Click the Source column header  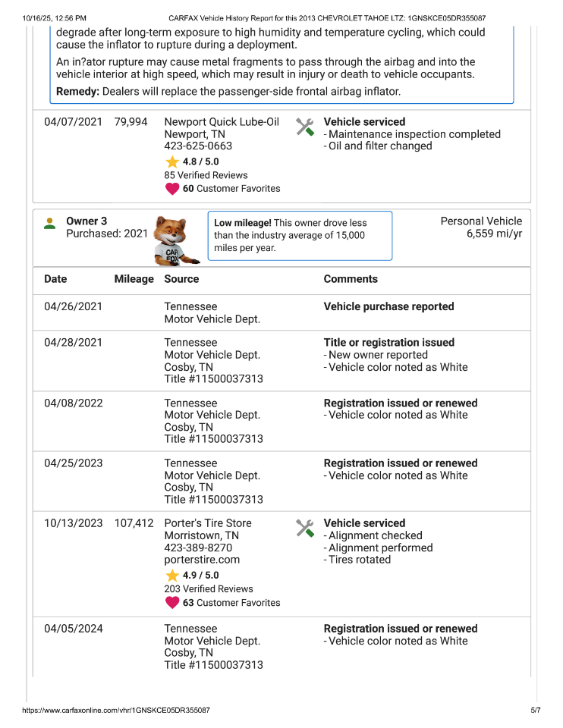(x=181, y=279)
